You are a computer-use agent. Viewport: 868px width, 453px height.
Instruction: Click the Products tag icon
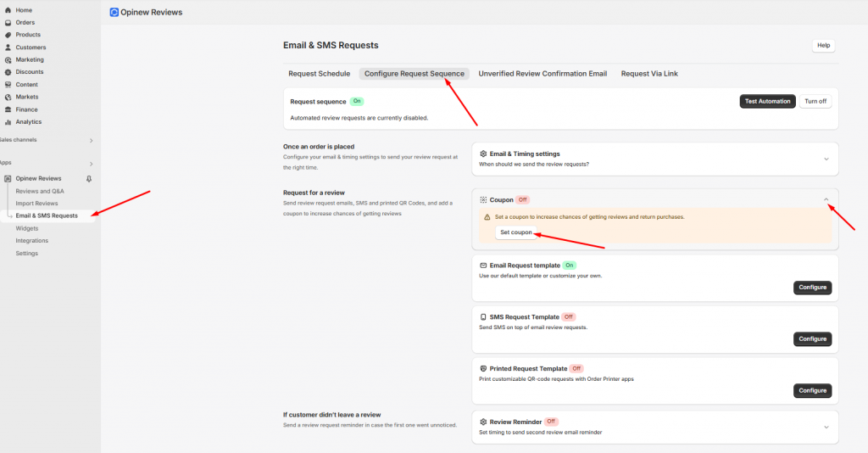8,35
